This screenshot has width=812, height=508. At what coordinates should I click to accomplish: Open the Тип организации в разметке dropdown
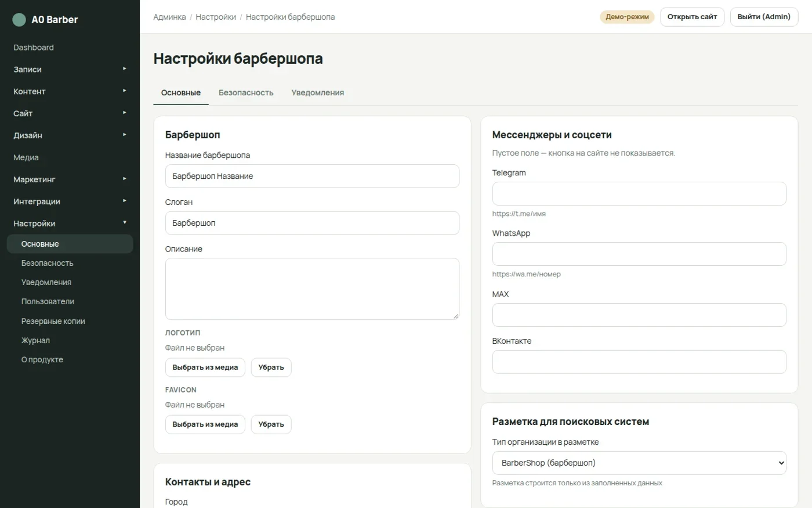coord(639,463)
